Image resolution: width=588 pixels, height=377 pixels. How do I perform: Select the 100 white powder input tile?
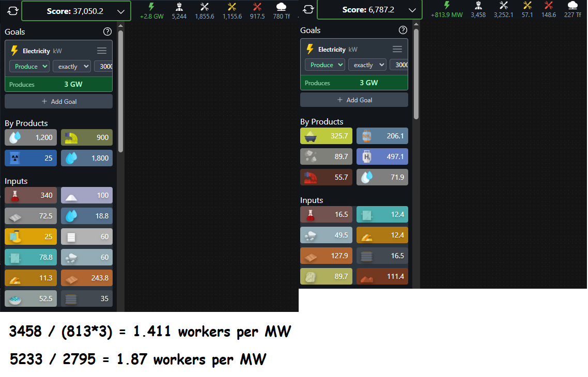pos(87,195)
